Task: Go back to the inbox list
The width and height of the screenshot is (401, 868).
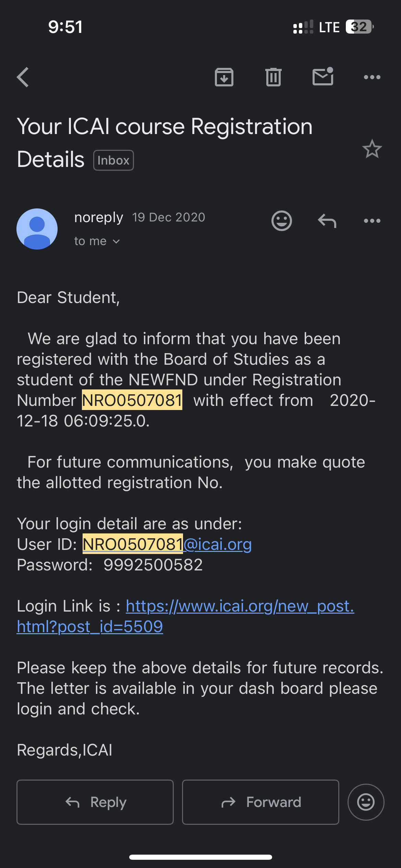Action: tap(23, 77)
